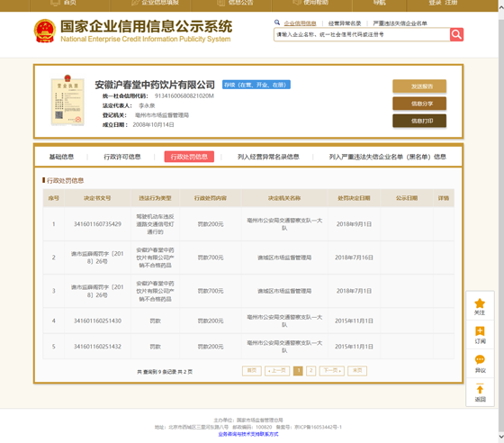Open 使用帮助 in the top navigation

pos(311,3)
